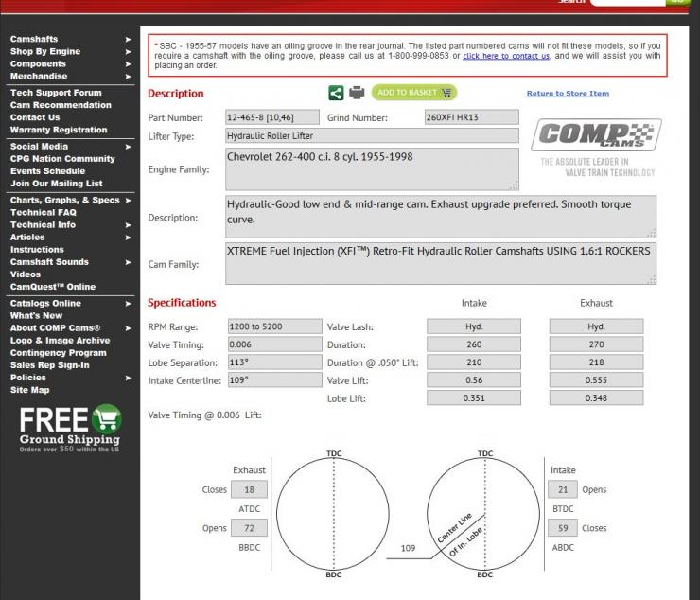Expand the Merchandise submenu arrow
The image size is (700, 600).
pos(128,77)
